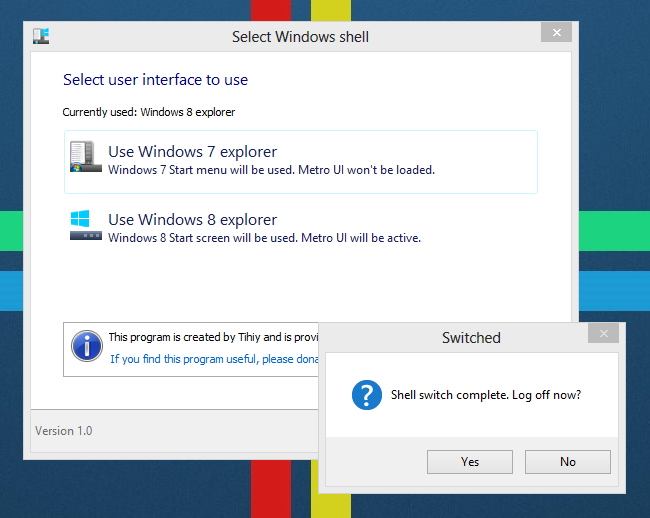Click the question mark icon in Switched dialog
The image size is (650, 518).
tap(366, 395)
